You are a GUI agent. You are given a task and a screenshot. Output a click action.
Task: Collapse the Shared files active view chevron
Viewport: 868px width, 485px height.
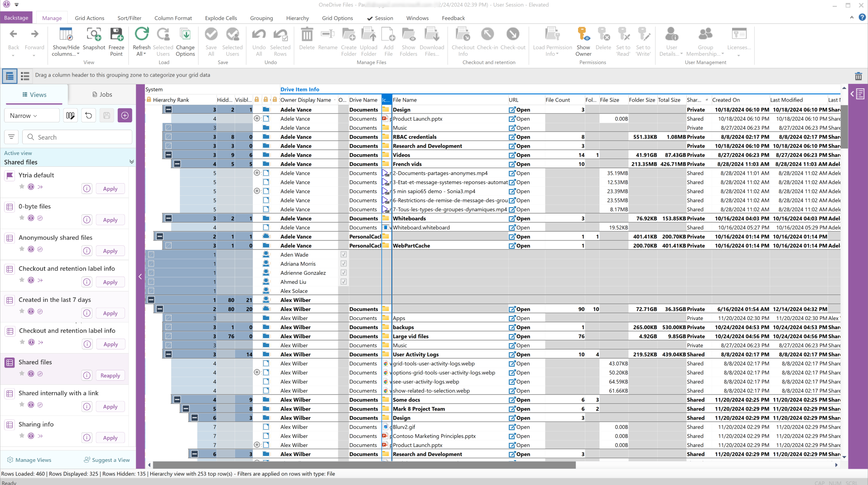click(131, 162)
